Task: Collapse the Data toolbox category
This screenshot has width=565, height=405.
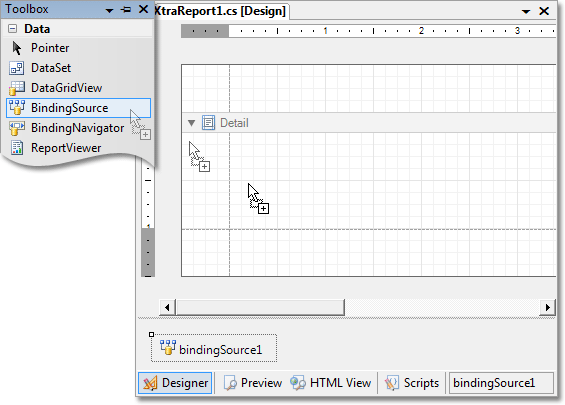Action: (x=13, y=29)
